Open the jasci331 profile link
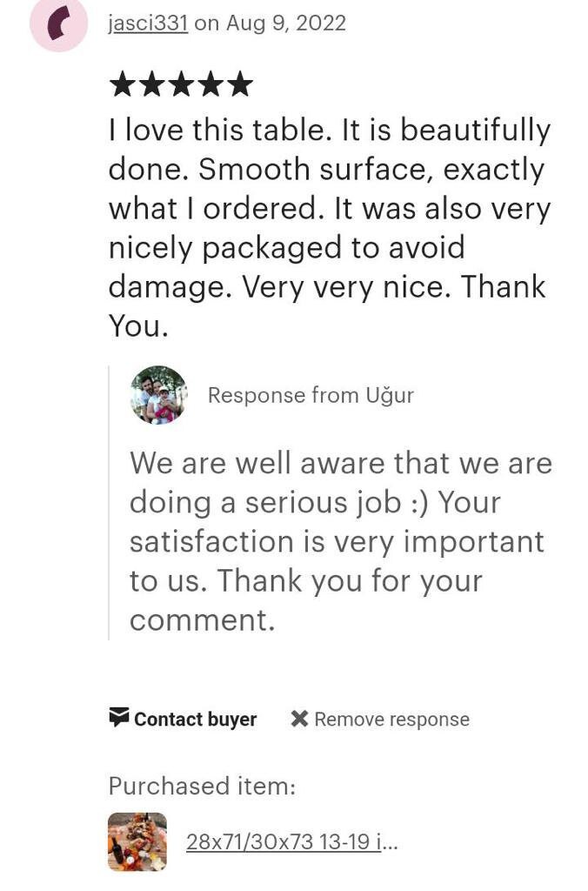This screenshot has width=588, height=891. coord(148,23)
